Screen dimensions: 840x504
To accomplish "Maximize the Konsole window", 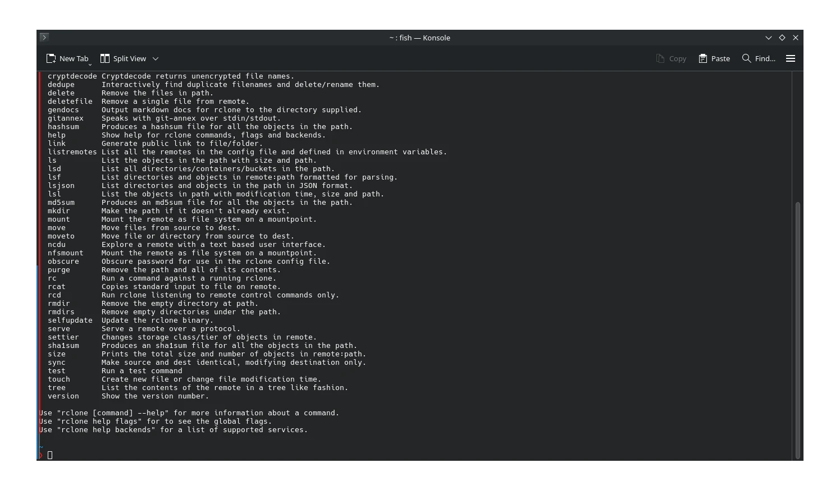I will (782, 38).
